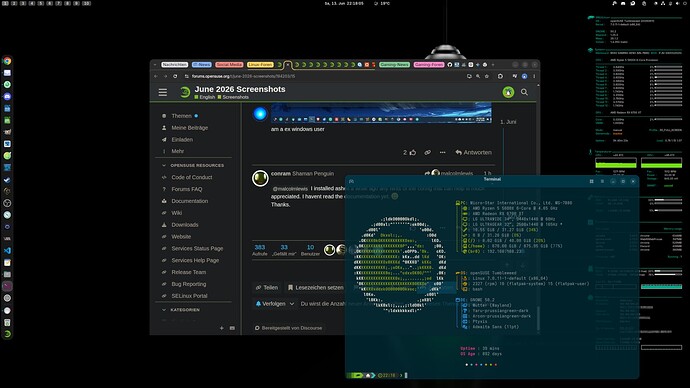Image resolution: width=690 pixels, height=388 pixels.
Task: Open the user avatar menu in forum header
Action: 508,92
